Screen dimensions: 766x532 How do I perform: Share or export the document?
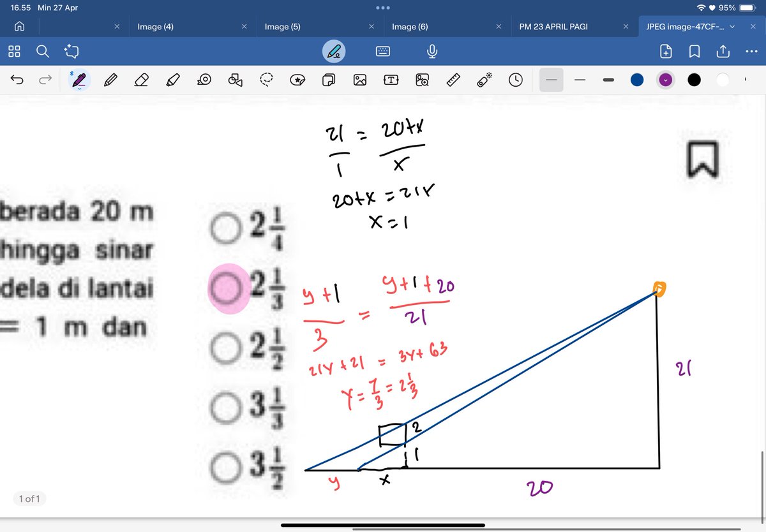(723, 51)
